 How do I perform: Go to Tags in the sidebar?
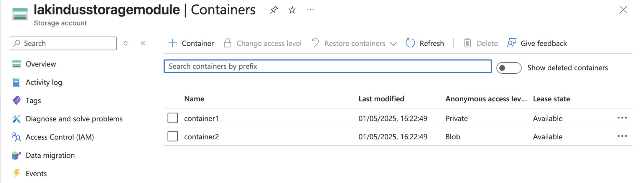[x=33, y=101]
